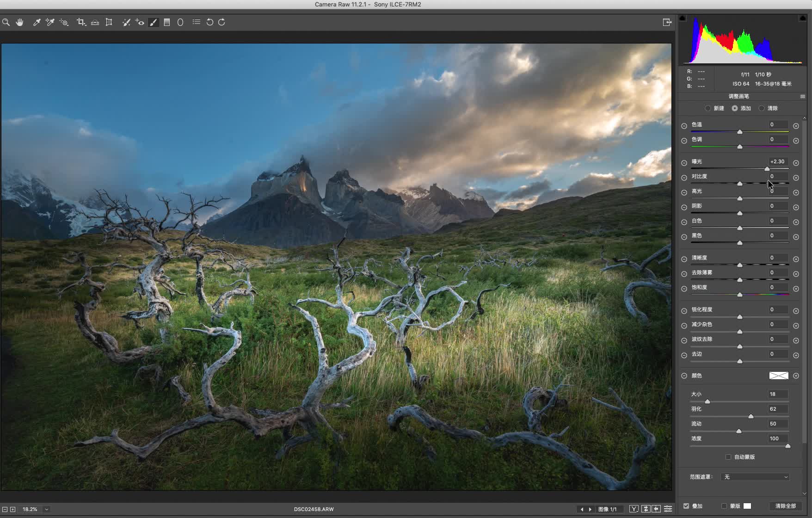Select the Transform tool

[109, 22]
